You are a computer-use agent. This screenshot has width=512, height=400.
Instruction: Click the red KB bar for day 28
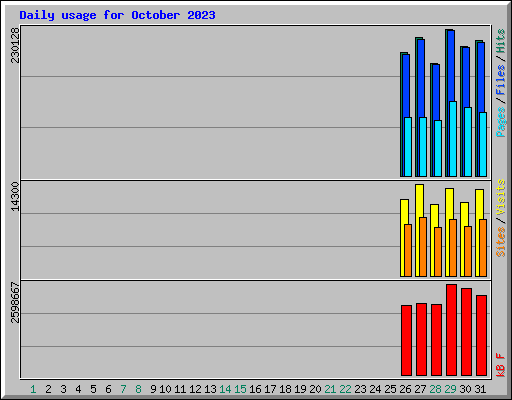coord(436,340)
